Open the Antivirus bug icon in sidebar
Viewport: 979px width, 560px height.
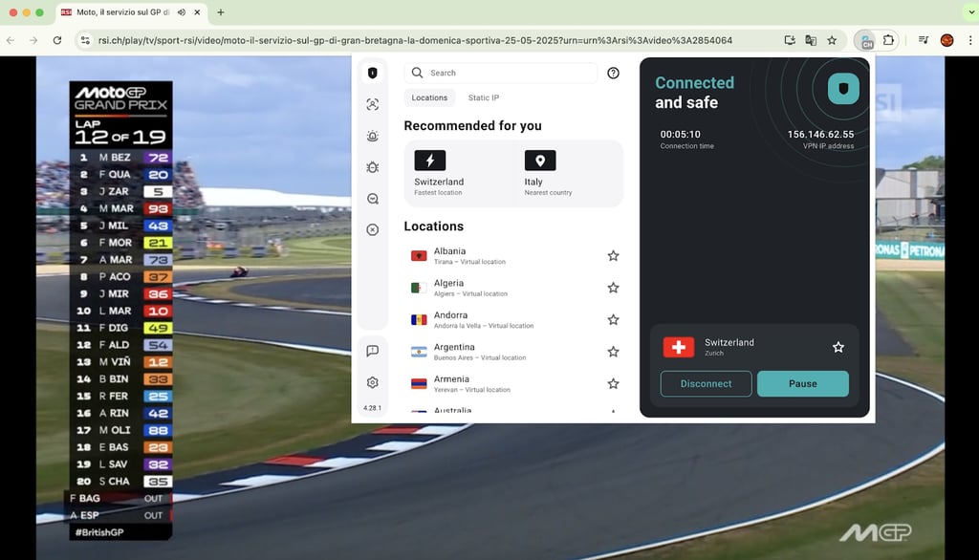[373, 167]
